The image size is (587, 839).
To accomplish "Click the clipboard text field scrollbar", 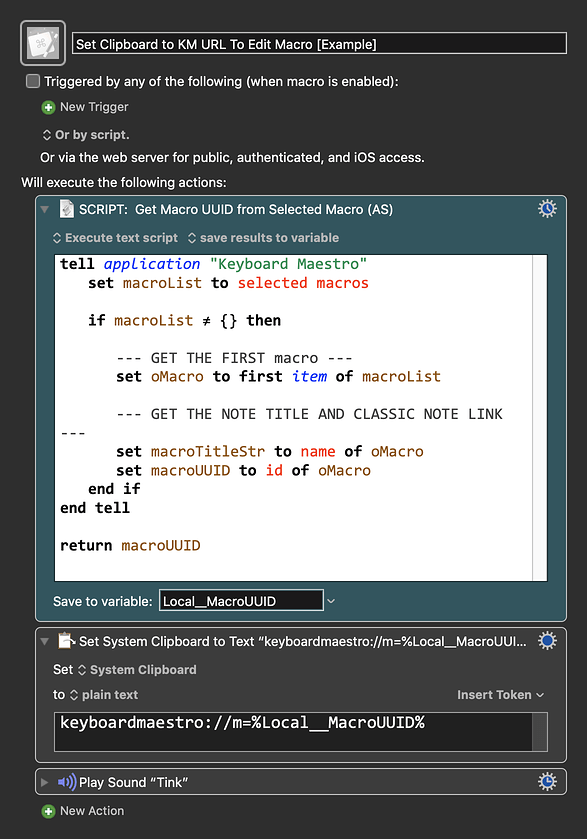I will 540,731.
